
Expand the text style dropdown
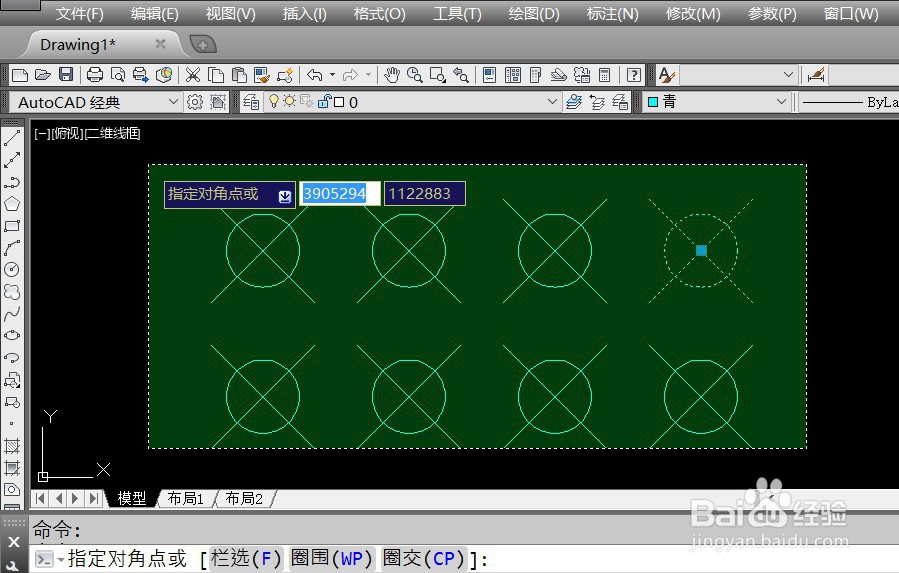[788, 75]
